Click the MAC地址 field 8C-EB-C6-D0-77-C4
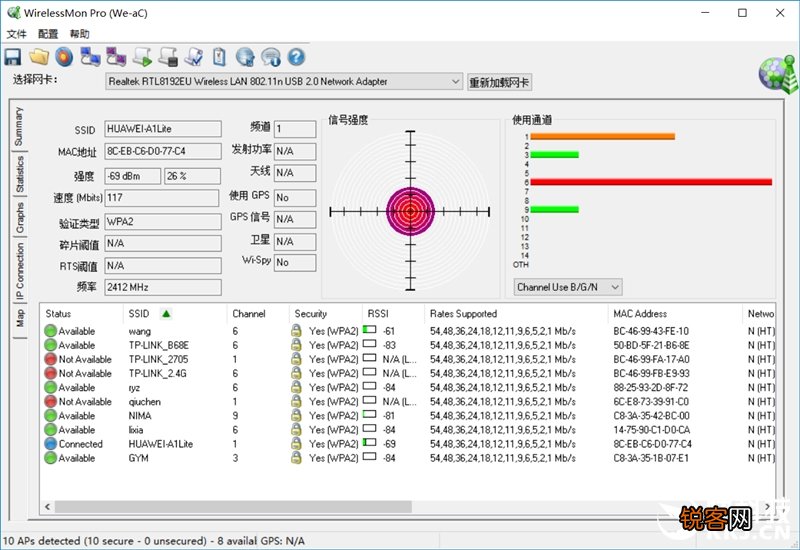The image size is (800, 550). [x=163, y=152]
